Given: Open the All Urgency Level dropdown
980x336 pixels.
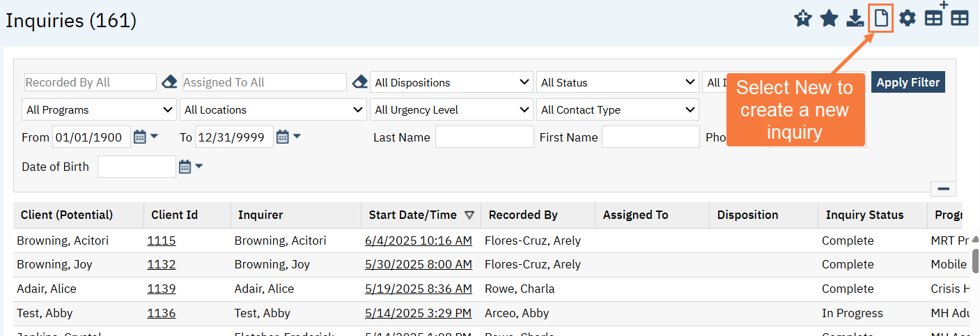Looking at the screenshot, I should (x=452, y=109).
